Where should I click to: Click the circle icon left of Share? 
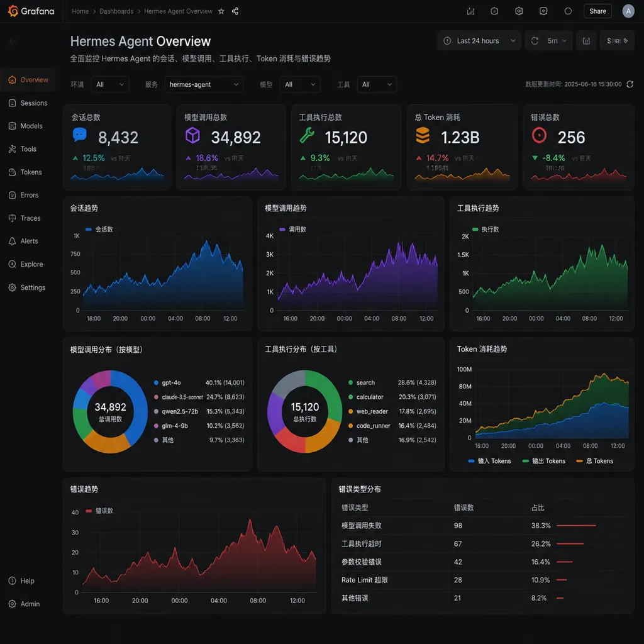tap(568, 11)
